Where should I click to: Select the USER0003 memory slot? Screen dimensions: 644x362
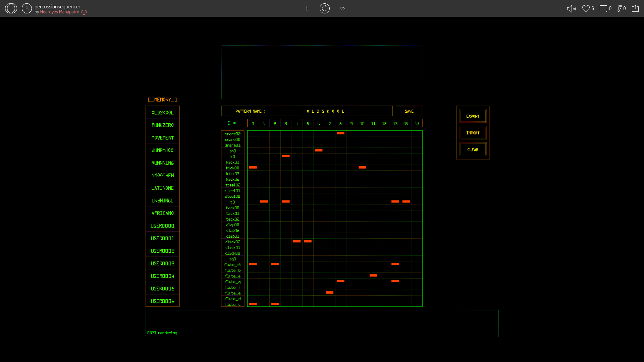coord(163,263)
